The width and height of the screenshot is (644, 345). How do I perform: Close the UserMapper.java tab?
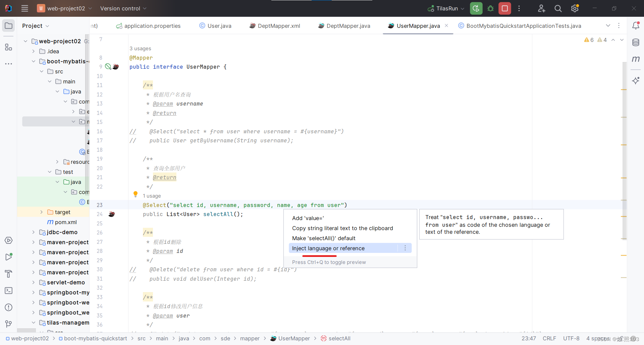click(446, 25)
